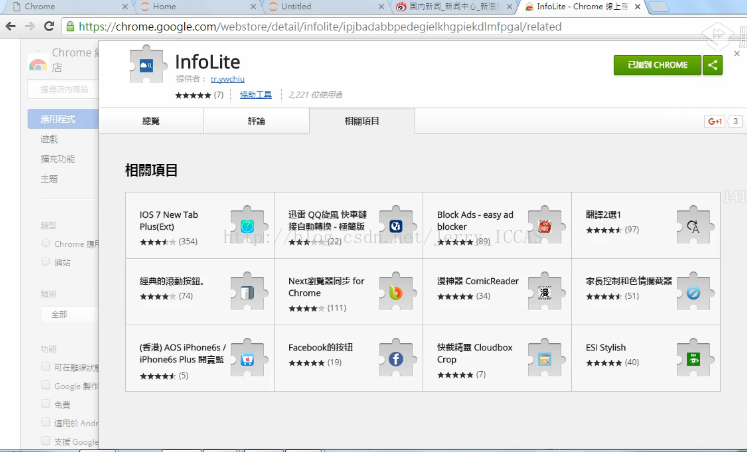
Task: Open the 漫神器 ComicReader title text
Action: point(478,281)
